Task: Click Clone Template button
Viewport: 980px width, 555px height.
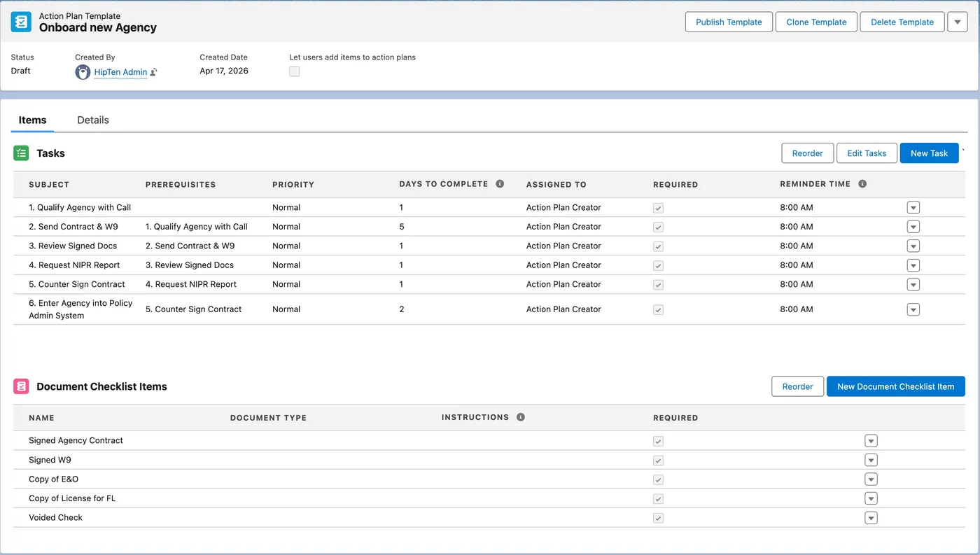Action: (x=816, y=22)
